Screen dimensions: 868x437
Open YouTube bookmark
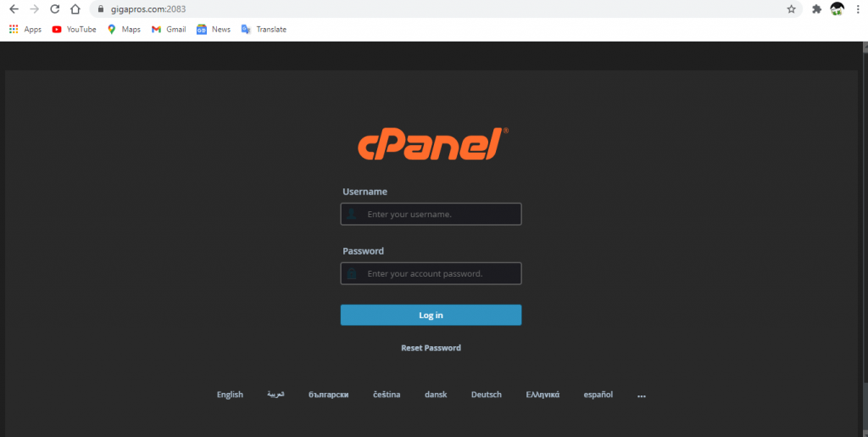[x=74, y=29]
